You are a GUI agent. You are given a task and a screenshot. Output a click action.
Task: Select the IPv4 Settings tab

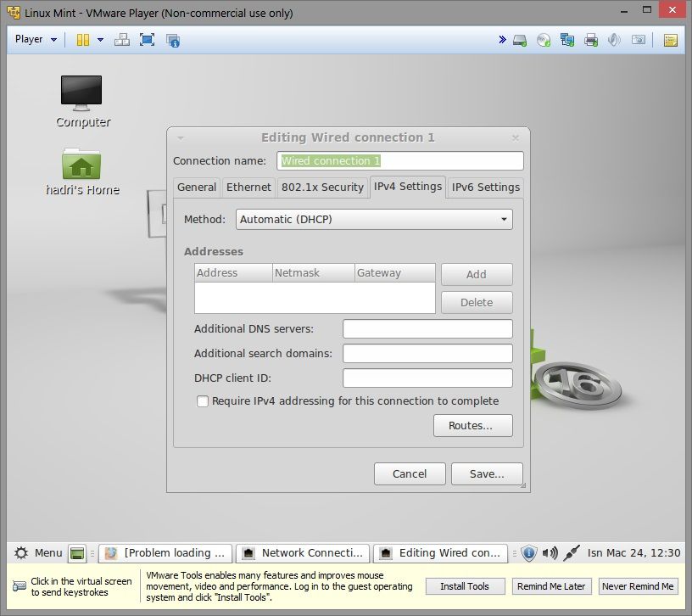408,187
